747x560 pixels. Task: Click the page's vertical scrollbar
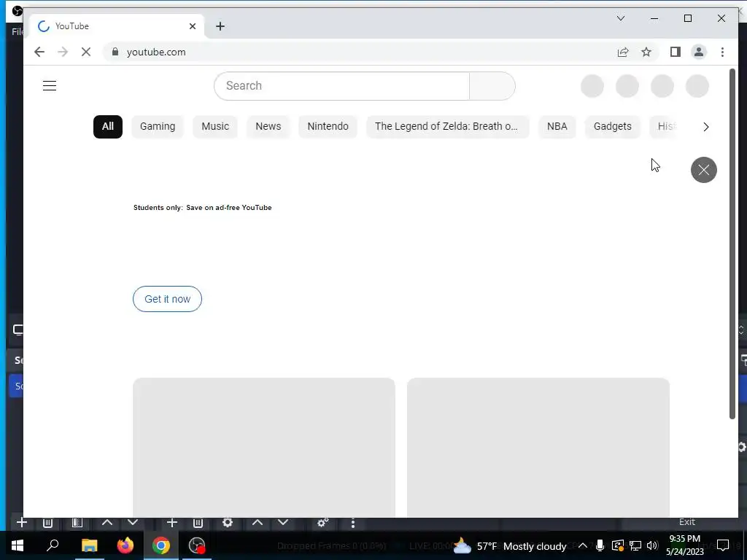732,244
